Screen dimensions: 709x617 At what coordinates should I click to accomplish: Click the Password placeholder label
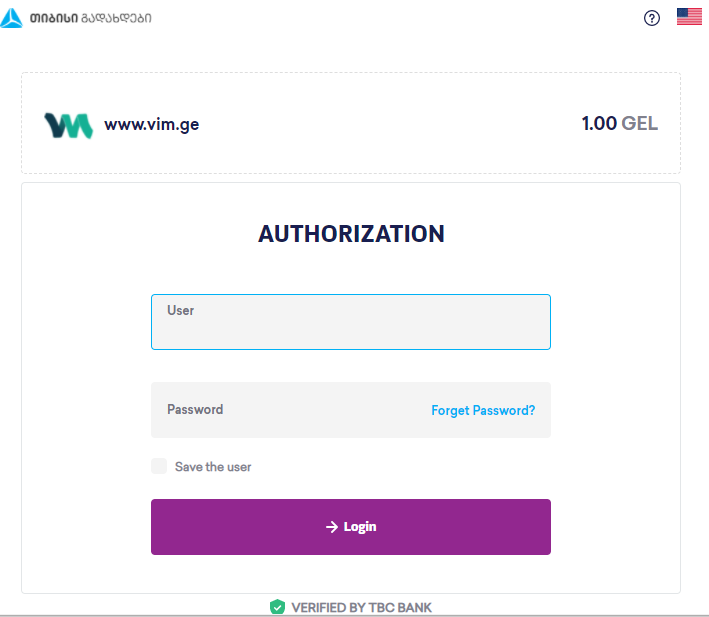coord(195,409)
